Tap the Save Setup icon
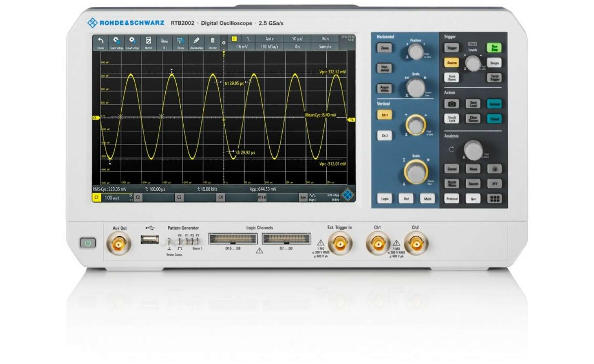 click(116, 42)
